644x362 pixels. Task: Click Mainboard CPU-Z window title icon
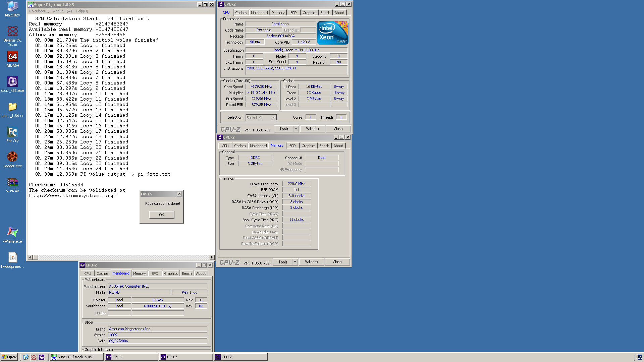[83, 265]
